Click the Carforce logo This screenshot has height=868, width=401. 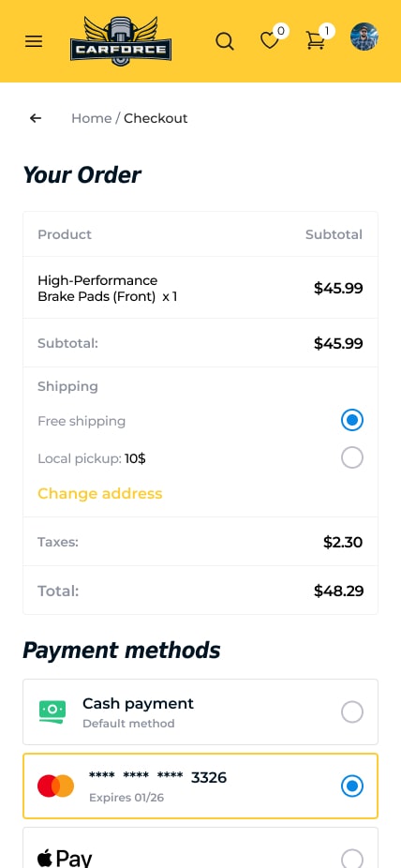121,40
